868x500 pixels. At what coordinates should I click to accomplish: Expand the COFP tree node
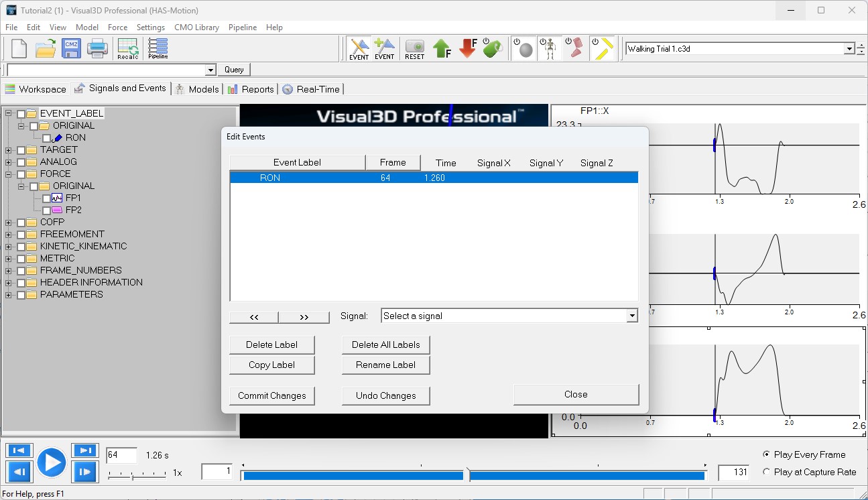click(x=9, y=223)
